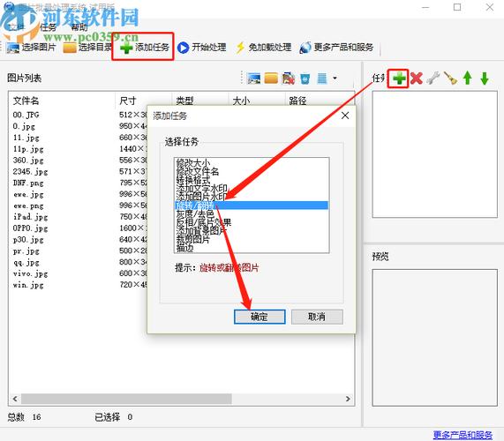
Task: Close the 添加任务 dialog with its X
Action: [x=345, y=116]
